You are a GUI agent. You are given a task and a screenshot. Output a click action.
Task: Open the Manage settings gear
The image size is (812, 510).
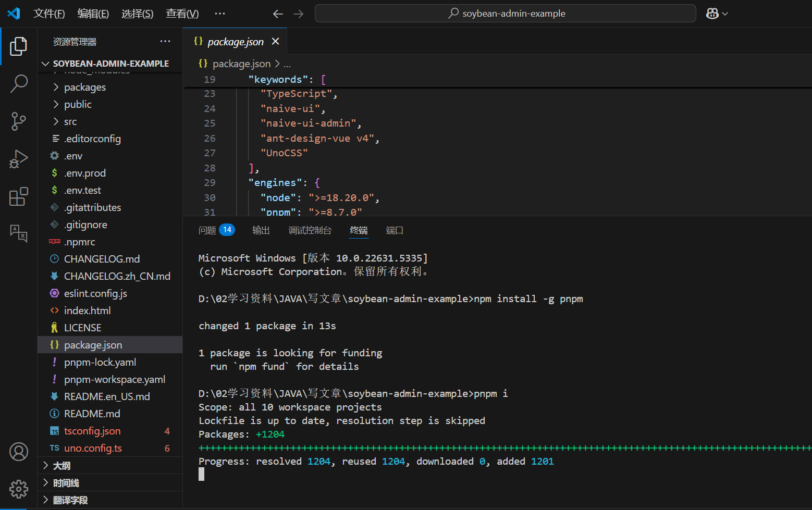tap(19, 489)
